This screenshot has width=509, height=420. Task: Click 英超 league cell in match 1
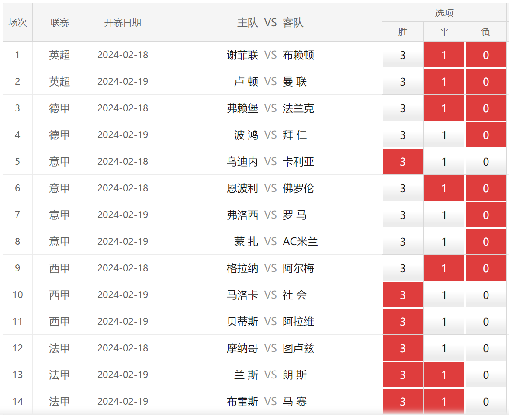coord(59,55)
